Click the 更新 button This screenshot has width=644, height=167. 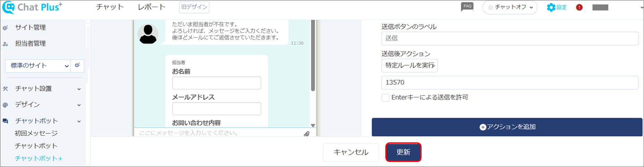pos(403,152)
